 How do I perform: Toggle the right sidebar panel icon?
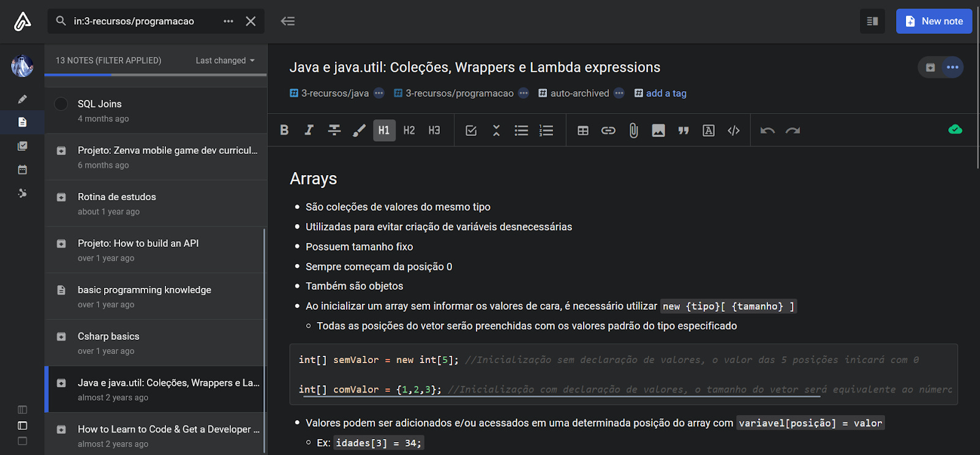[872, 21]
